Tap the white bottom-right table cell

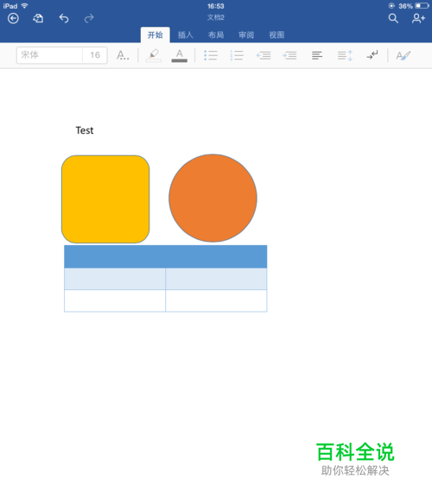216,301
